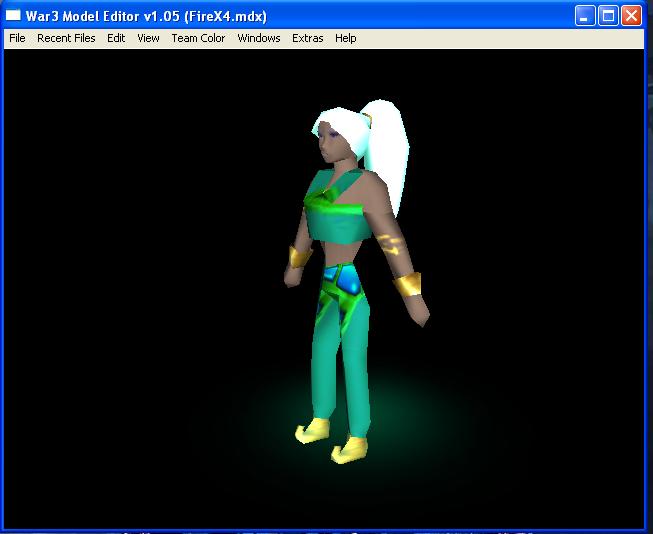This screenshot has width=653, height=534.
Task: Maximize the War3 Model Editor window
Action: [x=608, y=16]
